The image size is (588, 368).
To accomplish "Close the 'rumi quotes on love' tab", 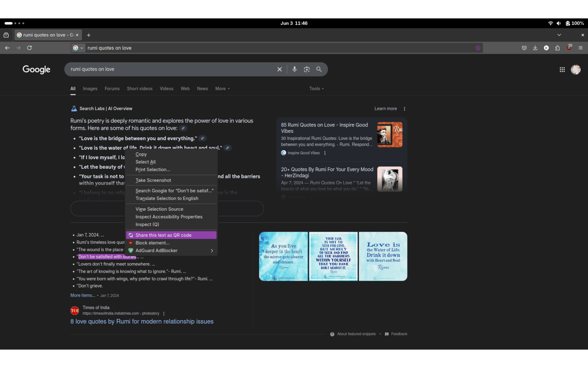I will click(x=77, y=35).
